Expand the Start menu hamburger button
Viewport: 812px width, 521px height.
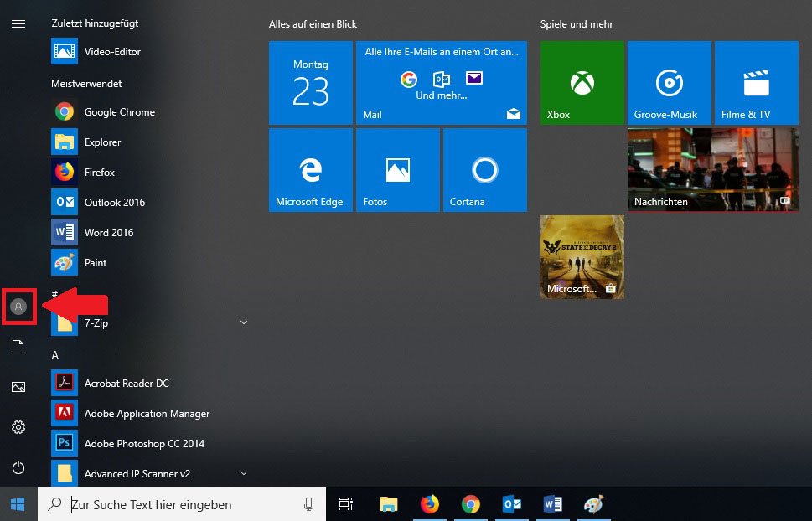coord(18,23)
